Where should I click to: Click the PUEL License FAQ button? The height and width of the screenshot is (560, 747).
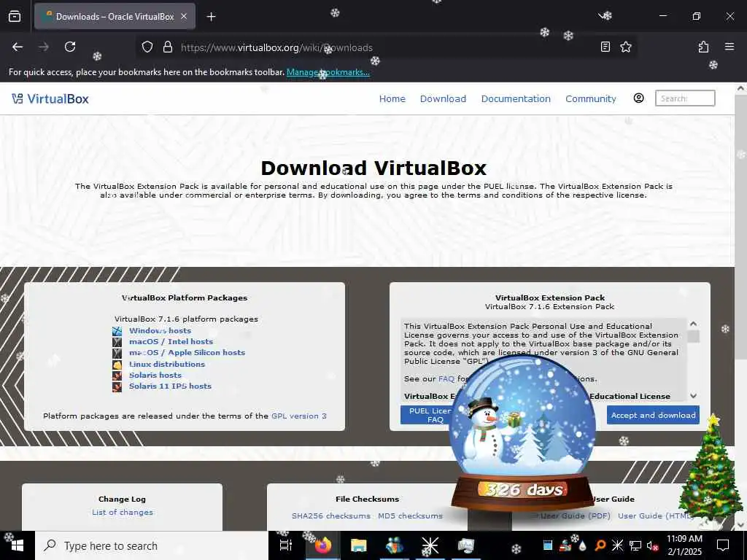pyautogui.click(x=426, y=415)
